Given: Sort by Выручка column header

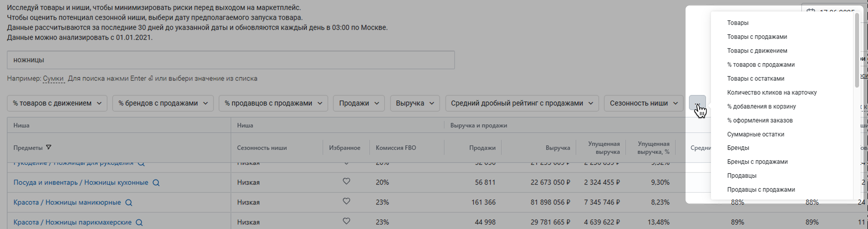Looking at the screenshot, I should tap(558, 148).
